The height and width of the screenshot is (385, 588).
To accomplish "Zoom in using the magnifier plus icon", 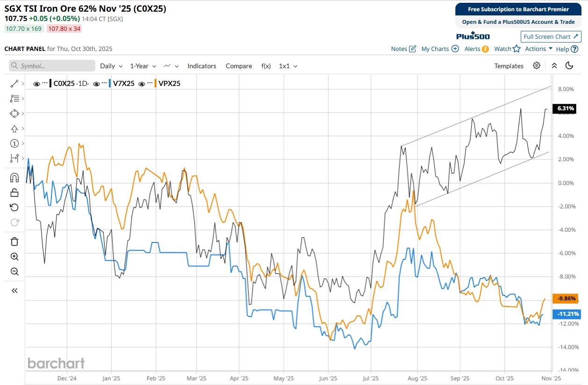I will [14, 257].
